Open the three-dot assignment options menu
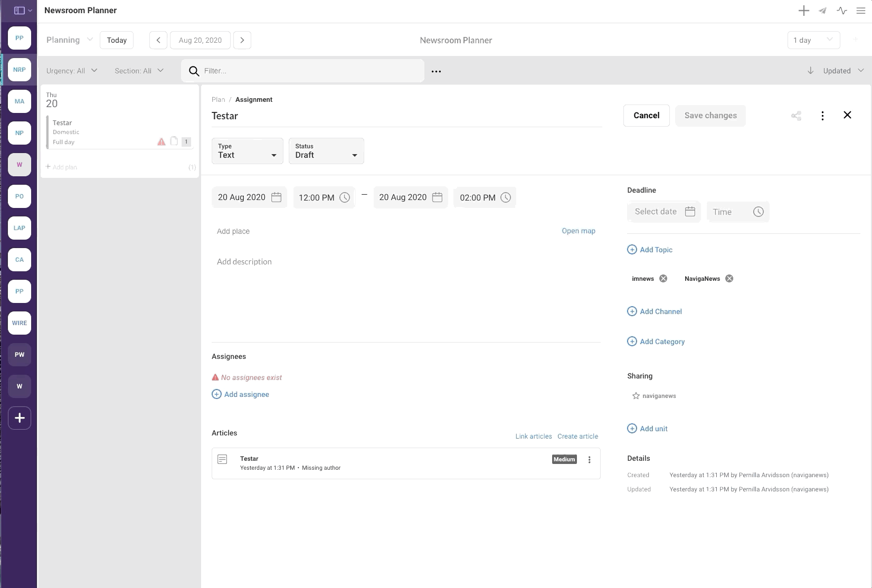 (x=822, y=116)
